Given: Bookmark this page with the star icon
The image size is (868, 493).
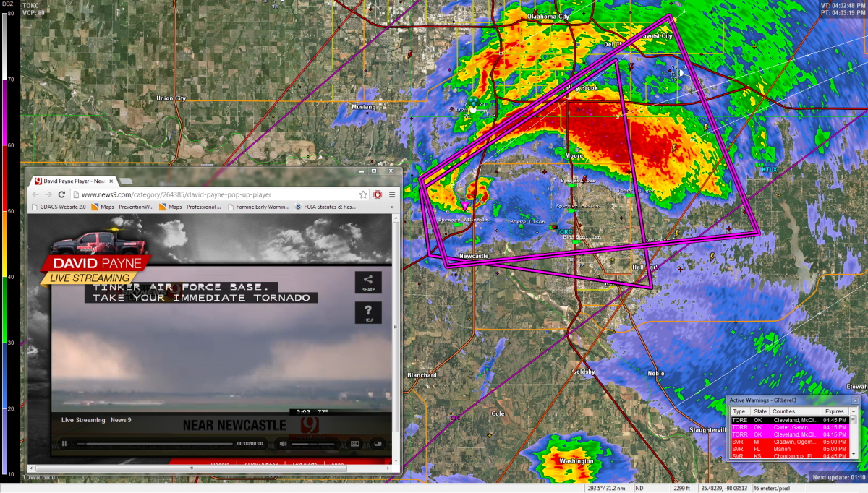Looking at the screenshot, I should 364,194.
